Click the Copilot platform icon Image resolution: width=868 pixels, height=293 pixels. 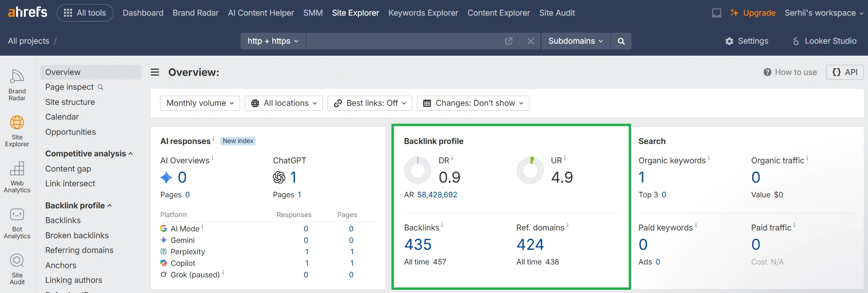pos(163,263)
